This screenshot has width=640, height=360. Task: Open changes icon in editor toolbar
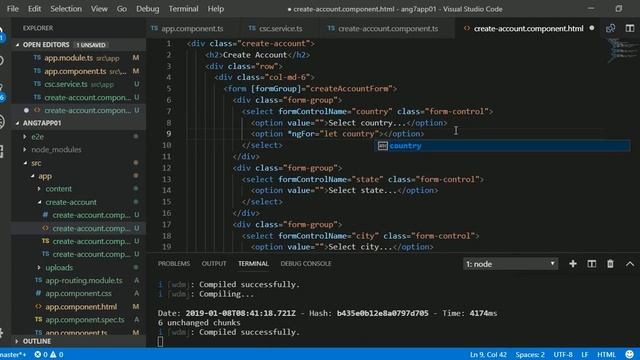click(611, 28)
